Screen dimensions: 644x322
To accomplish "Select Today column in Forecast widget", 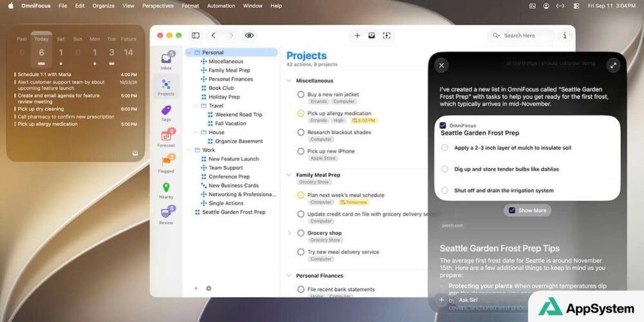I will (x=41, y=50).
